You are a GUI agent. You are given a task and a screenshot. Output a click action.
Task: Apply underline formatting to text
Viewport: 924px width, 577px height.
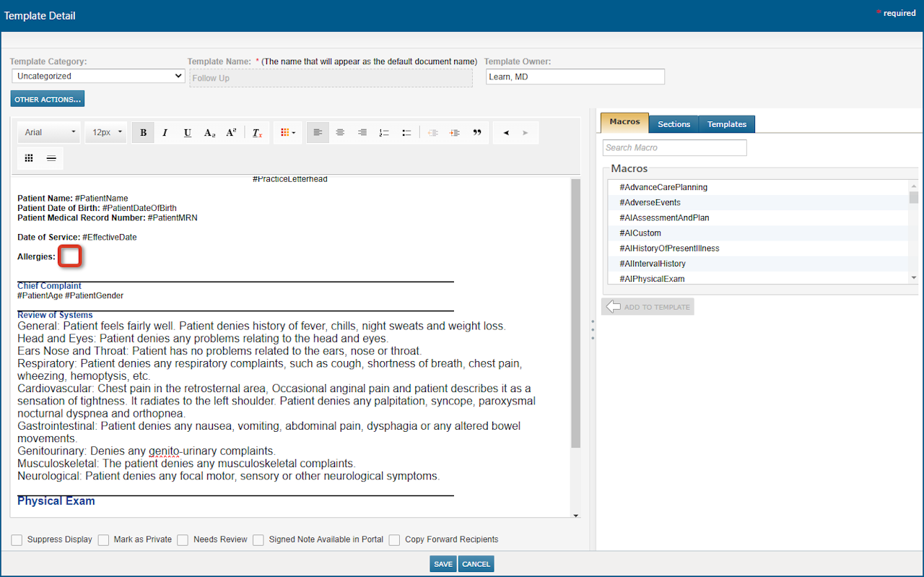point(187,132)
